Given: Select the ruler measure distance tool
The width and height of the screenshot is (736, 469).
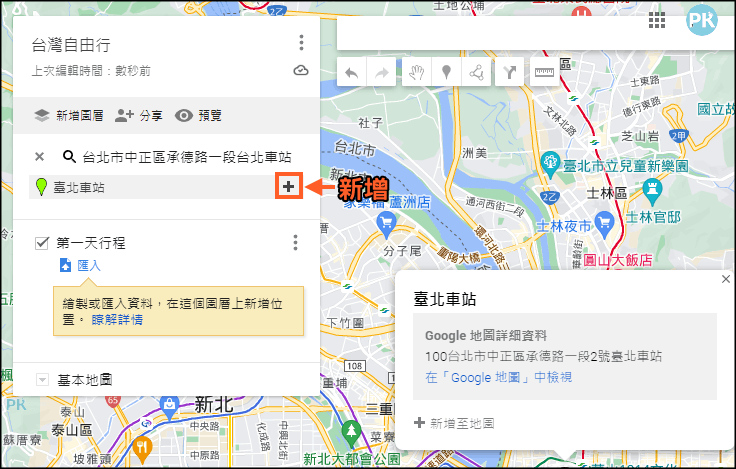Looking at the screenshot, I should coord(544,72).
